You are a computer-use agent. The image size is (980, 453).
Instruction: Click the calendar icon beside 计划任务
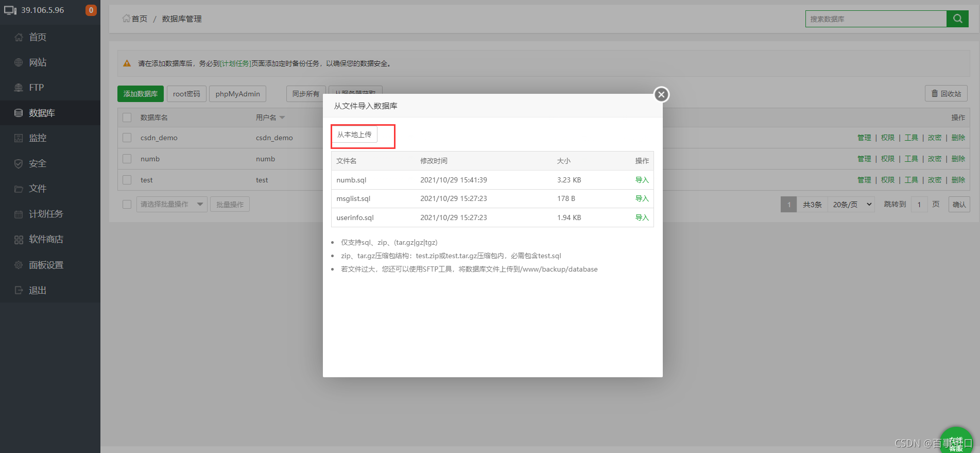pos(19,214)
